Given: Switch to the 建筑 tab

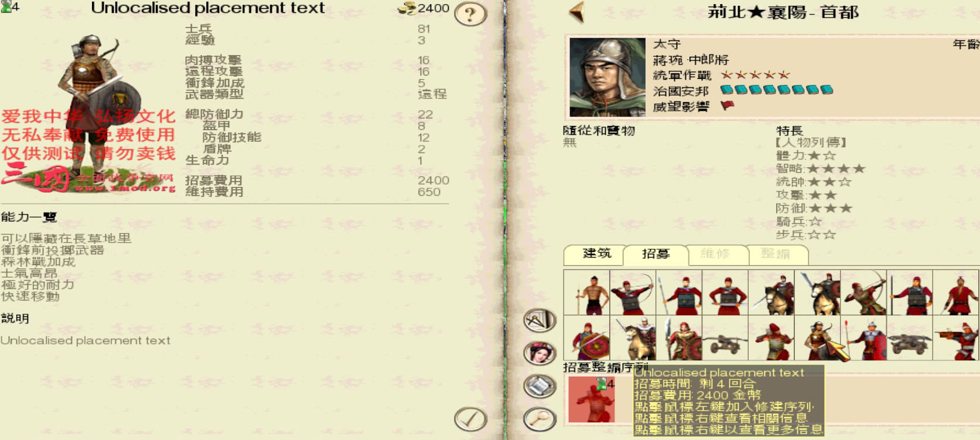Looking at the screenshot, I should (x=596, y=254).
